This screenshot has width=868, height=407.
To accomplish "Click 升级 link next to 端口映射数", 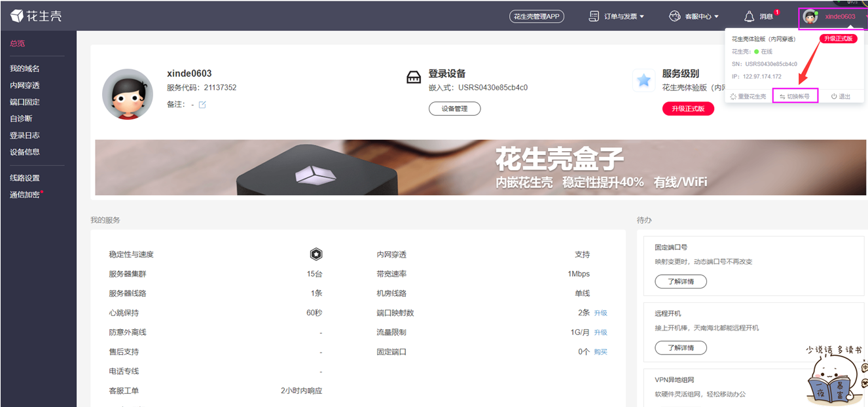I will [600, 313].
